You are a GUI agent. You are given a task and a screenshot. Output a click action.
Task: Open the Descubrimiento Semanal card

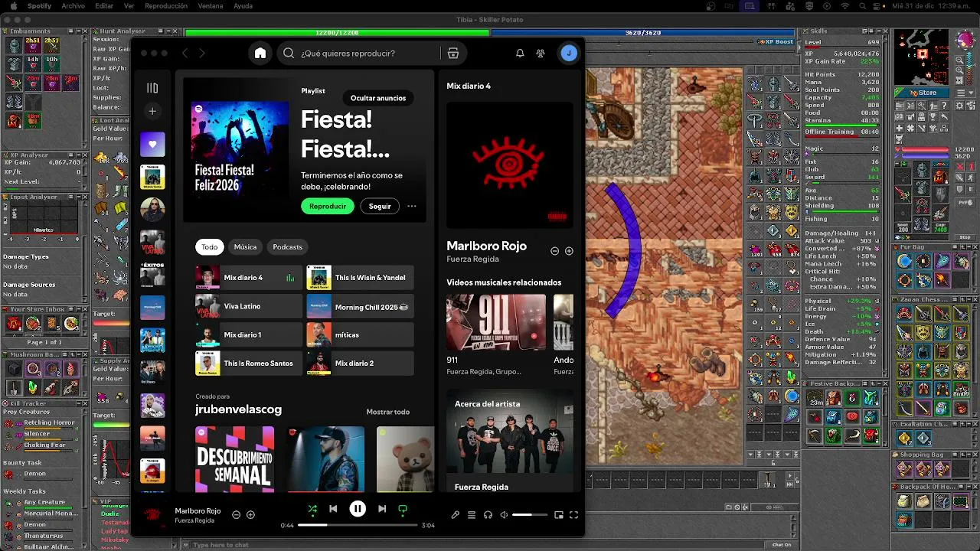point(234,459)
